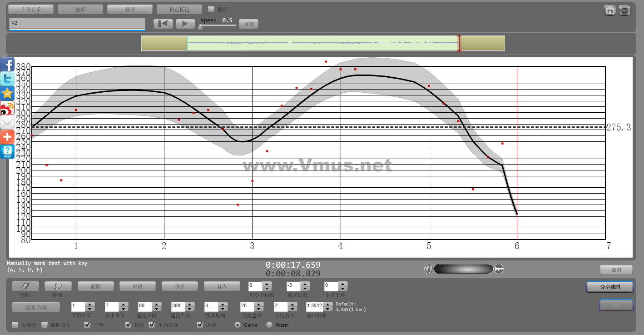This screenshot has width=644, height=335.
Task: Select the Worm radio button
Action: coord(269,325)
